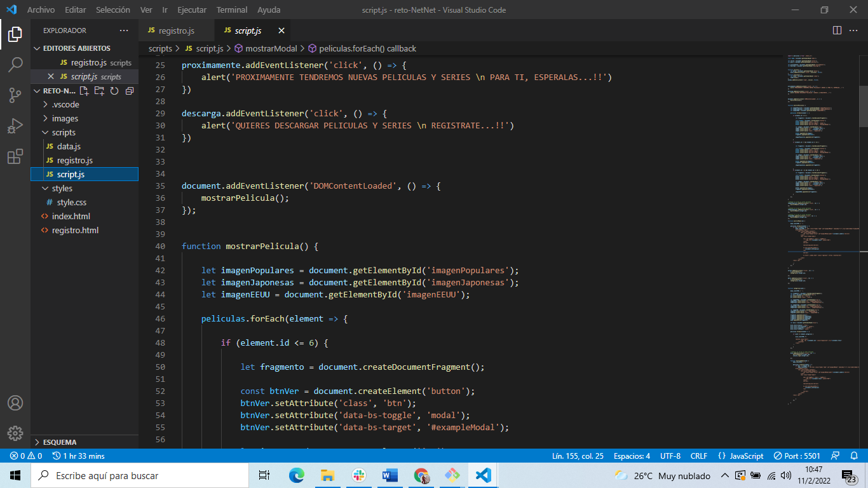Open the Ayuda menu
The width and height of the screenshot is (868, 488).
pos(269,10)
